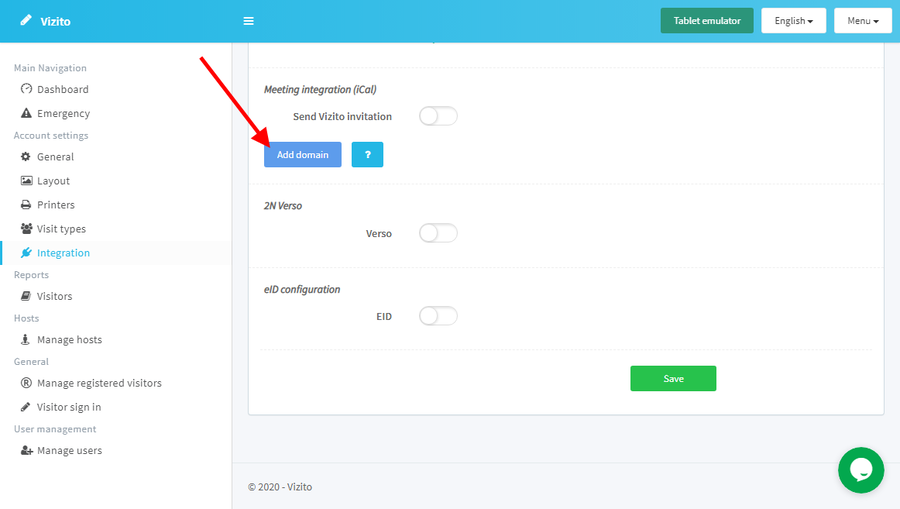The height and width of the screenshot is (509, 900).
Task: Click the blue question mark help button
Action: click(367, 155)
